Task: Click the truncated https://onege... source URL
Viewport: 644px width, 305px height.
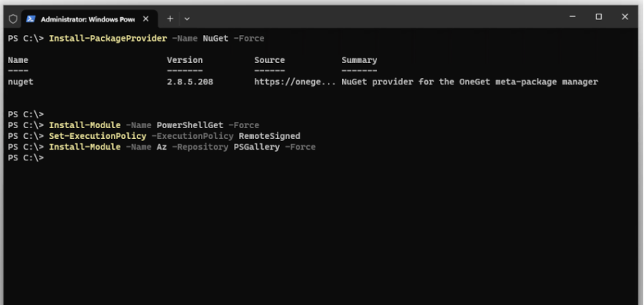Action: [x=294, y=82]
